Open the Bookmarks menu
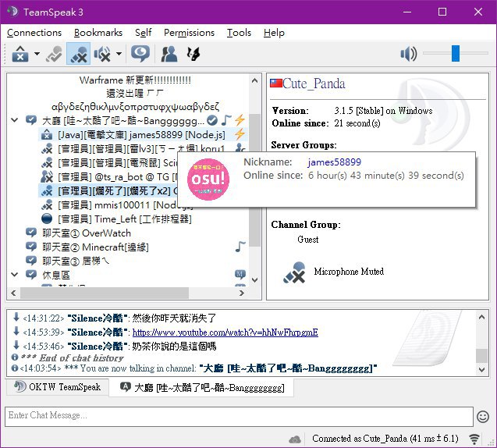Screen dimensions: 497x448 [x=98, y=33]
